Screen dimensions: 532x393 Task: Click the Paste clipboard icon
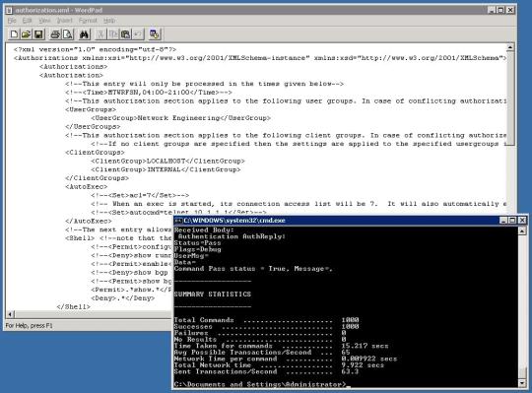click(x=125, y=34)
